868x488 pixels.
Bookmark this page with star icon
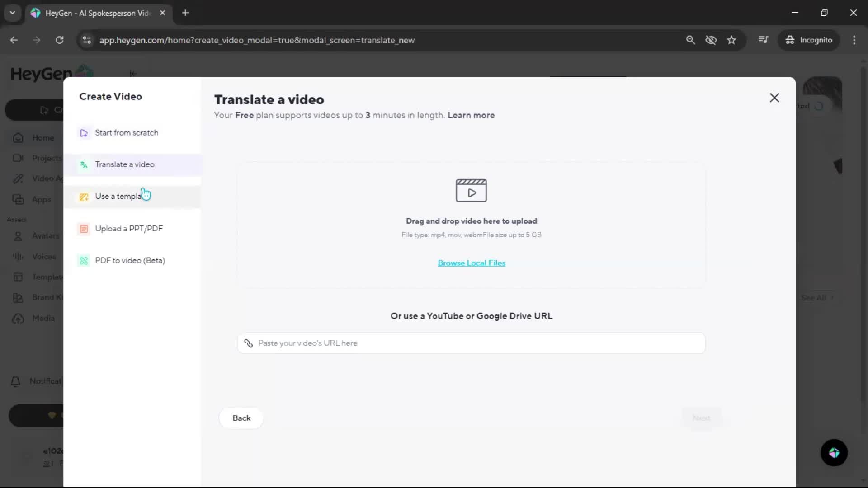tap(731, 40)
